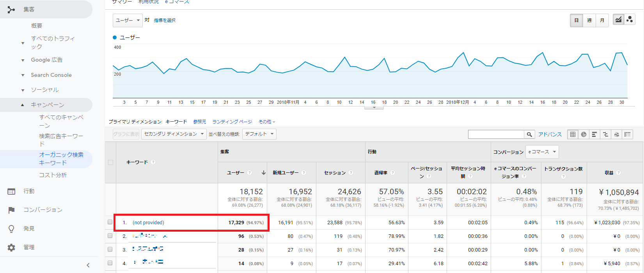Open the pivot table view icon
Viewport: 644px width, 273px height.
point(627,135)
